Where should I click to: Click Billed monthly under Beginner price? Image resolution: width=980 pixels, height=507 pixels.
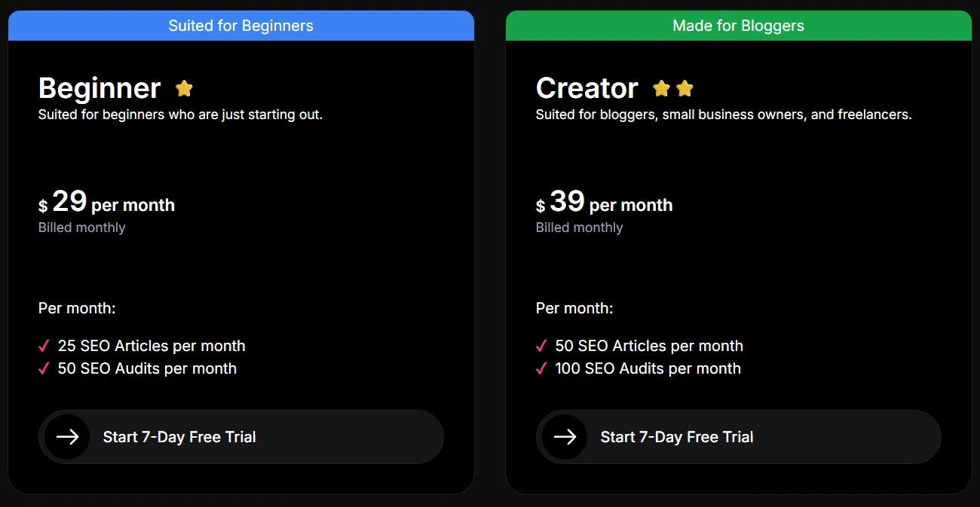81,228
